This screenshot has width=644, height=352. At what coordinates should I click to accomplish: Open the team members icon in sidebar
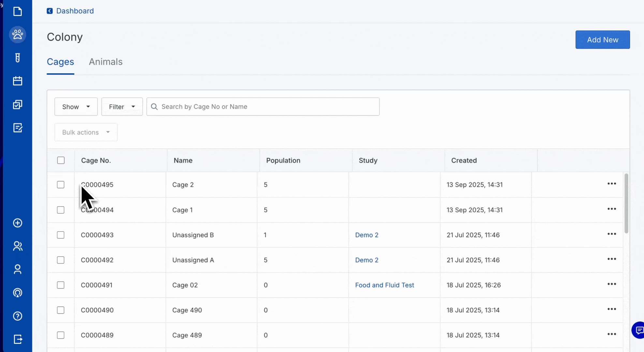coord(18,246)
